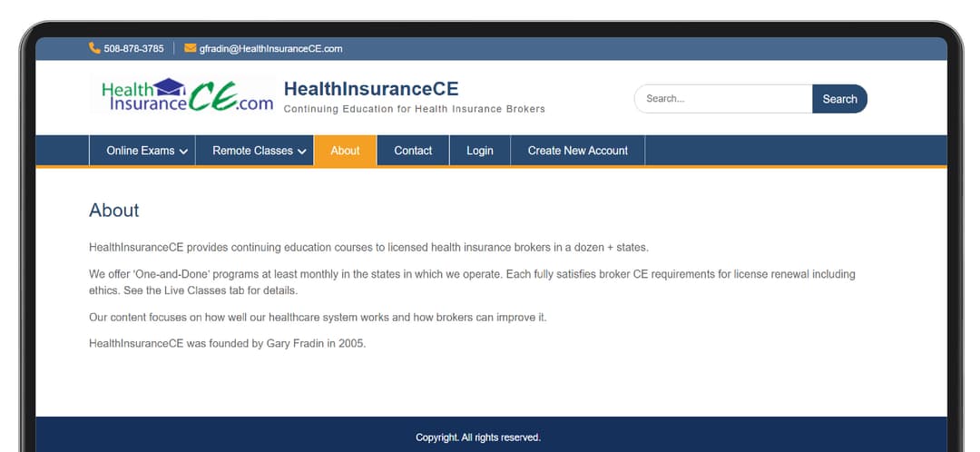
Task: Click gfradin@HealthInsuranceCE.com email link
Action: (270, 49)
